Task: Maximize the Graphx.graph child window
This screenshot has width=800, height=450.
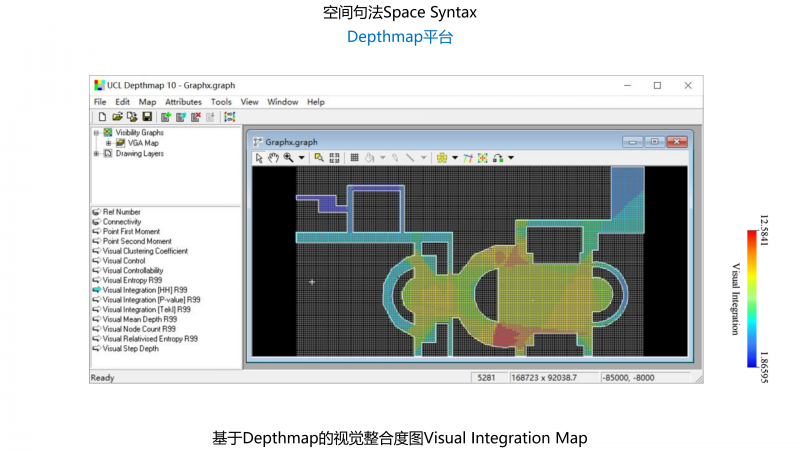Action: pyautogui.click(x=655, y=142)
